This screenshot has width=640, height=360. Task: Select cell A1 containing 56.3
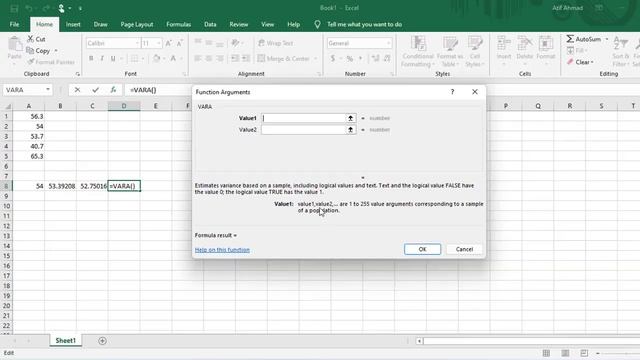[x=29, y=116]
